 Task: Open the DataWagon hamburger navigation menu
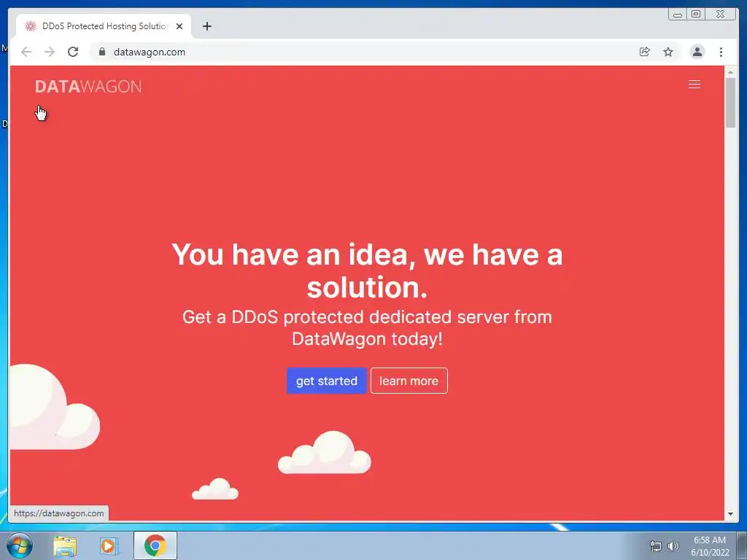point(694,85)
